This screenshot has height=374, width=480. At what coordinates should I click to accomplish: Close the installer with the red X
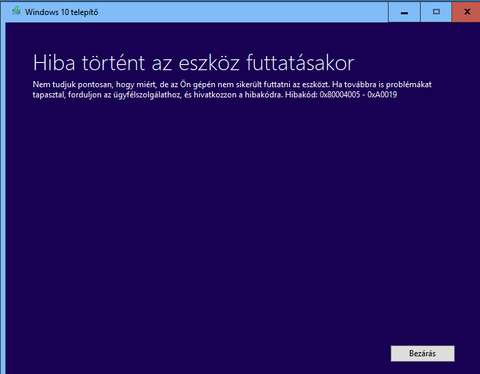[467, 12]
